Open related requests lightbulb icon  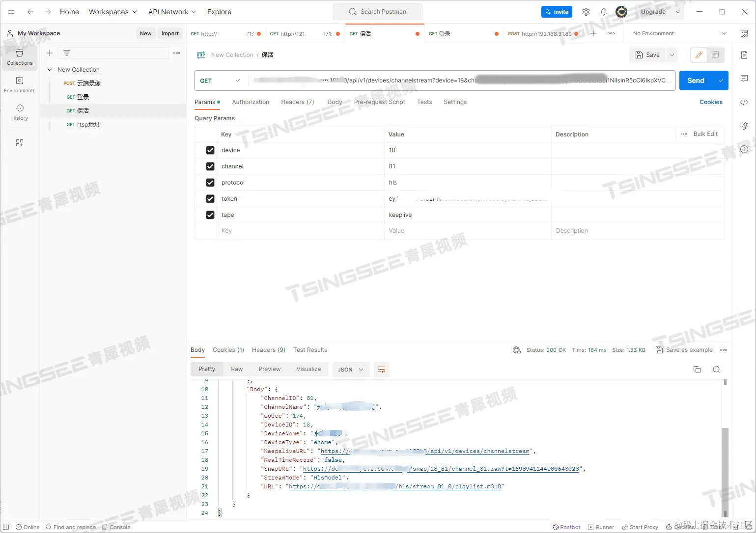pyautogui.click(x=744, y=126)
